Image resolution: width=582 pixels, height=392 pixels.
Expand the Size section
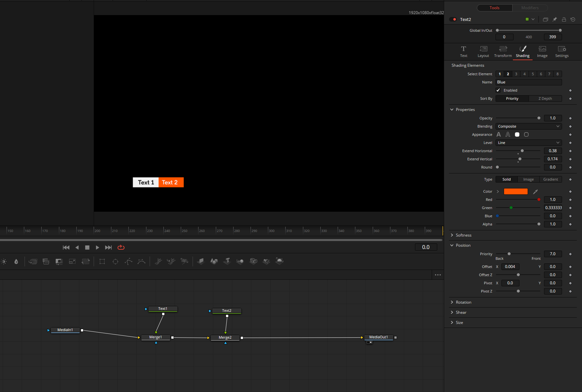(x=452, y=323)
